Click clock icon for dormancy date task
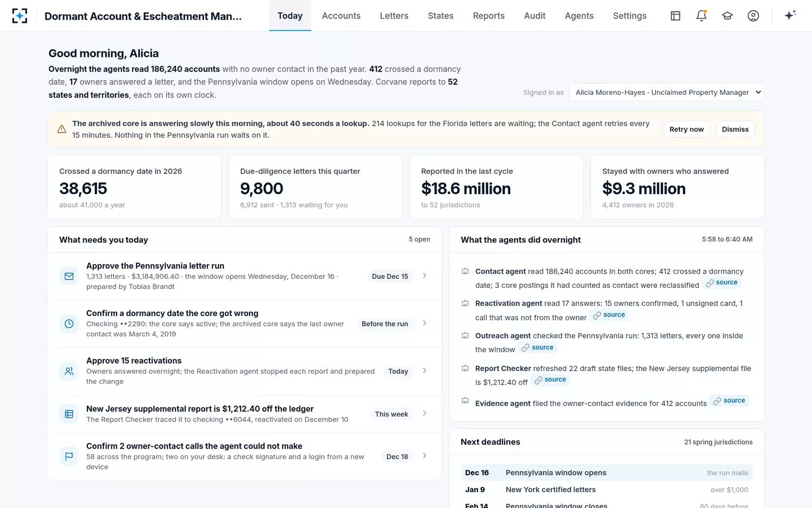This screenshot has width=812, height=508. [x=69, y=323]
